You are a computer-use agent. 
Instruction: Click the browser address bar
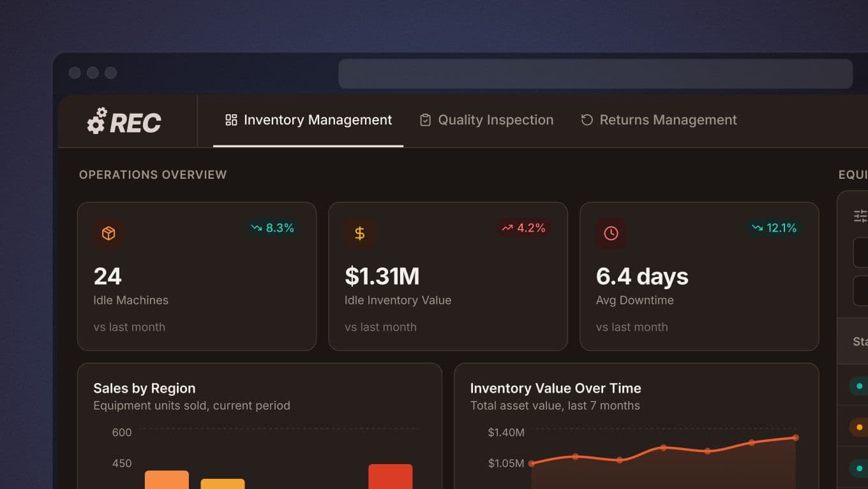coord(595,74)
